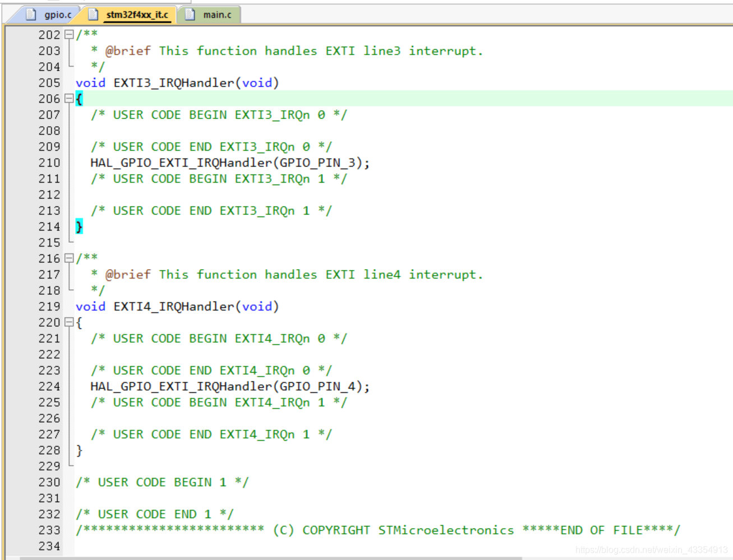The height and width of the screenshot is (560, 733).
Task: Click comment USER CODE BEGIN 1
Action: 162,483
